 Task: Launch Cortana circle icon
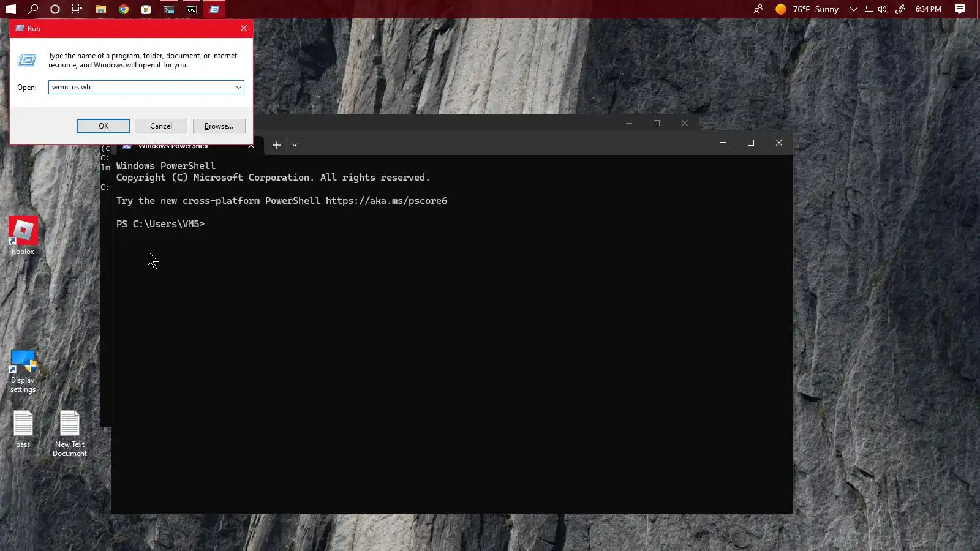(55, 9)
